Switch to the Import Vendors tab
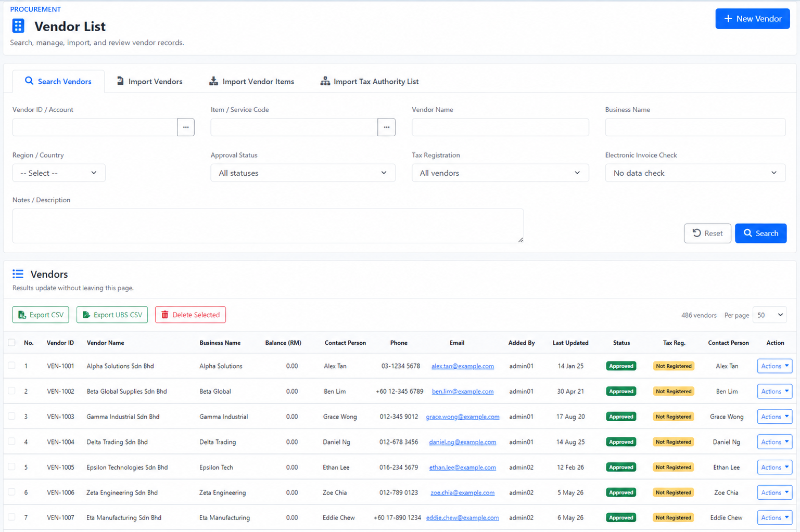This screenshot has height=532, width=800. 149,81
